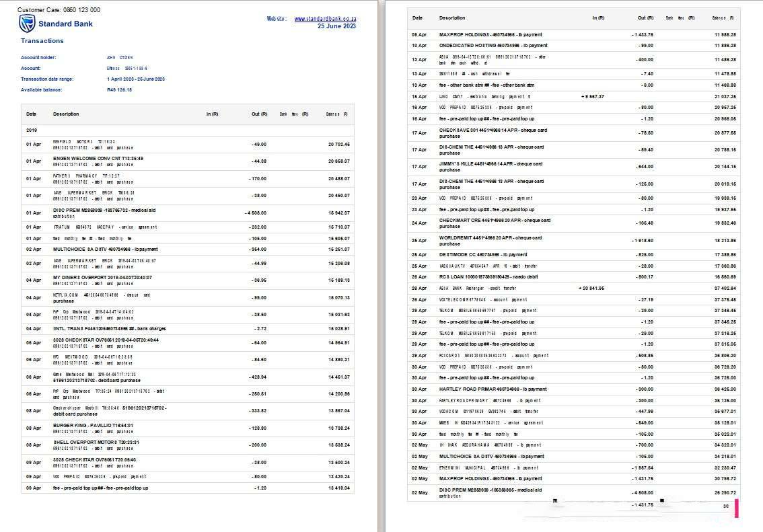
Task: Select the BURGER KING - PAVILLIO transaction row
Action: [94, 425]
